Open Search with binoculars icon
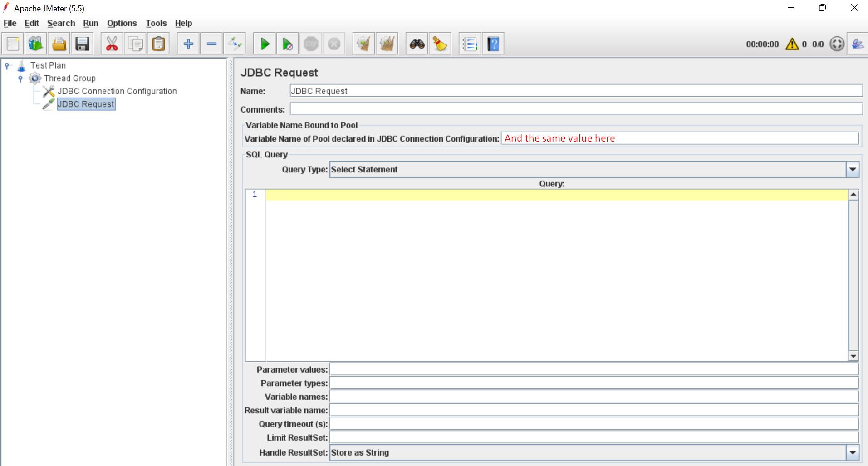Image resolution: width=868 pixels, height=466 pixels. [x=417, y=44]
